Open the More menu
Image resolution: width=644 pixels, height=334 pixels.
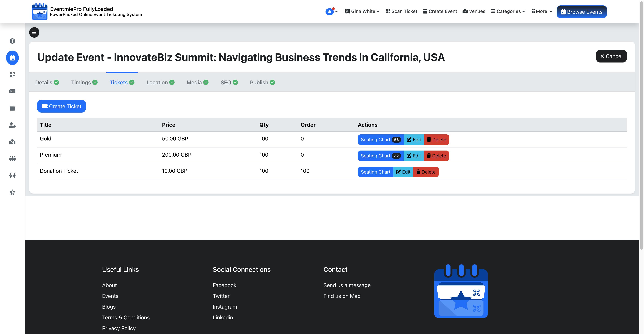click(542, 12)
